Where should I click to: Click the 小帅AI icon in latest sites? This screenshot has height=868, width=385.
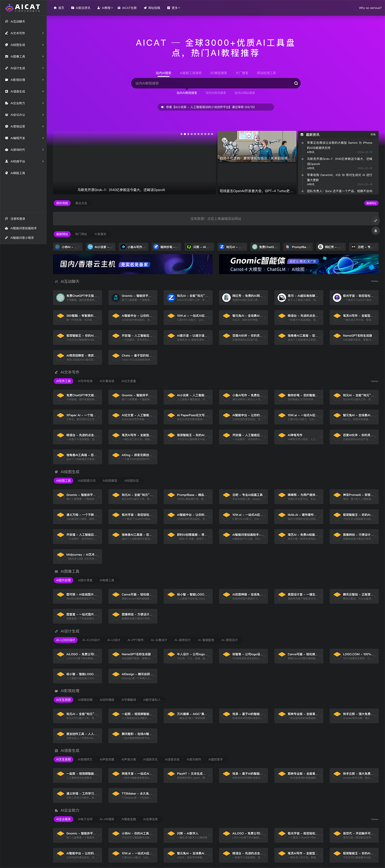pyautogui.click(x=57, y=247)
